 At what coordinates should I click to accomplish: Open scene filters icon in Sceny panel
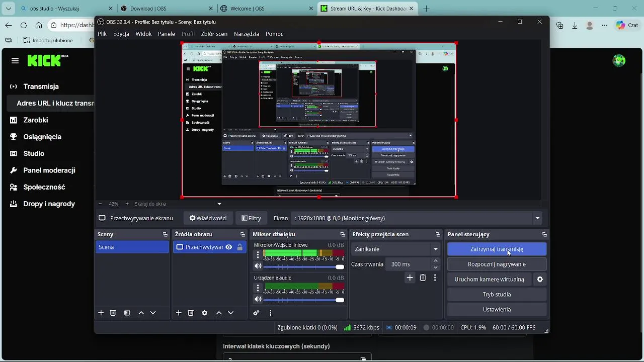[127, 313]
